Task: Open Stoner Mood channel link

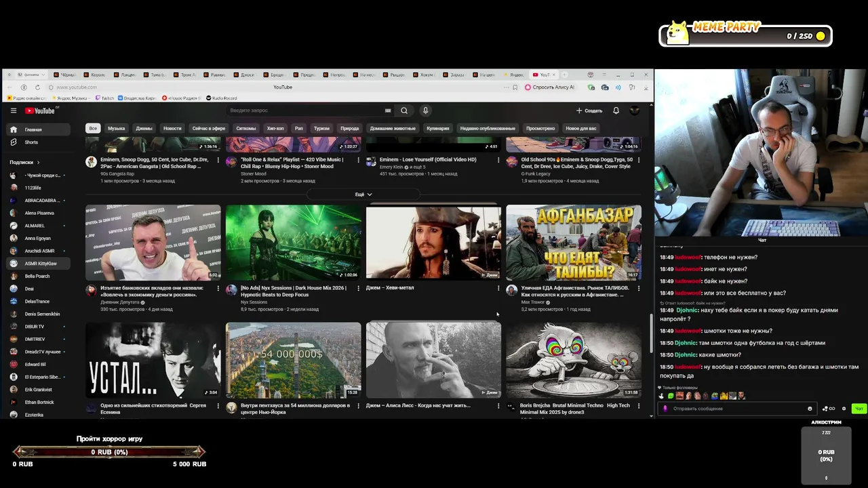Action: pyautogui.click(x=254, y=174)
